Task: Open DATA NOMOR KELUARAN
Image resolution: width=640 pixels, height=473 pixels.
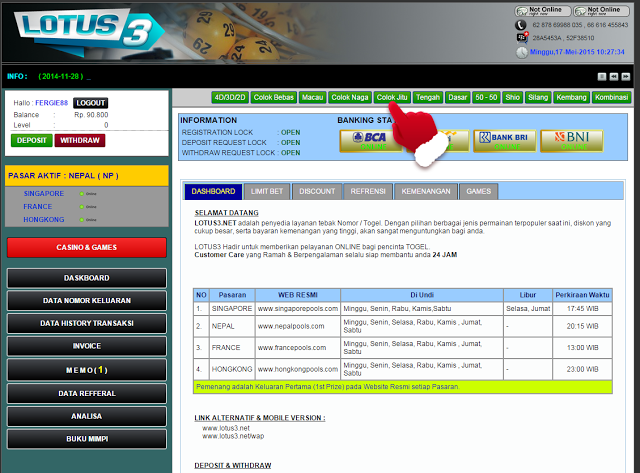Action: [87, 301]
